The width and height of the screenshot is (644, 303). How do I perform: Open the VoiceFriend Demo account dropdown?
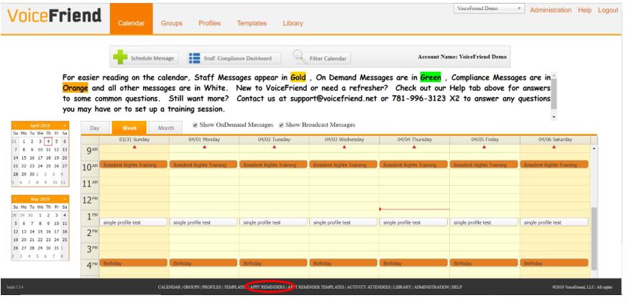pos(489,9)
